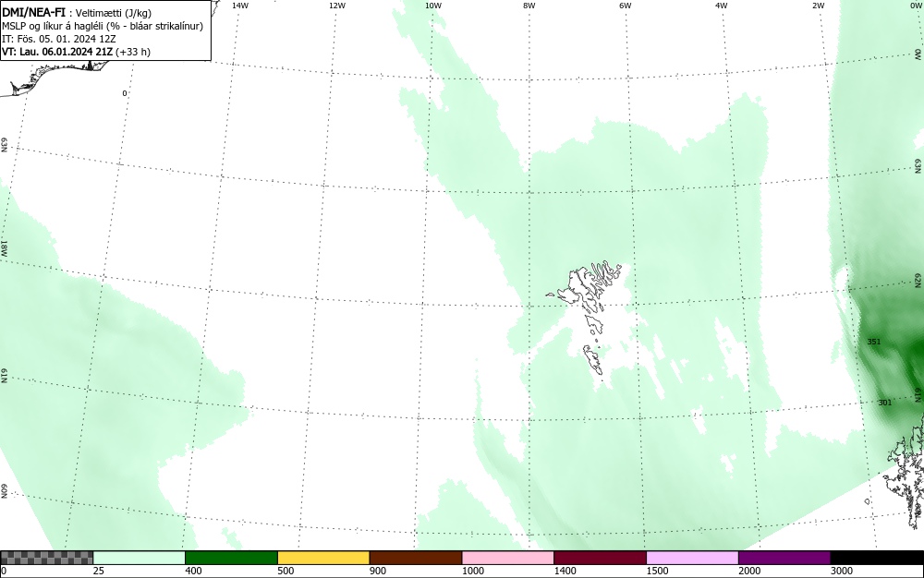Click the checkered 0–25 legend swatch
Image resolution: width=924 pixels, height=578 pixels.
[x=46, y=558]
